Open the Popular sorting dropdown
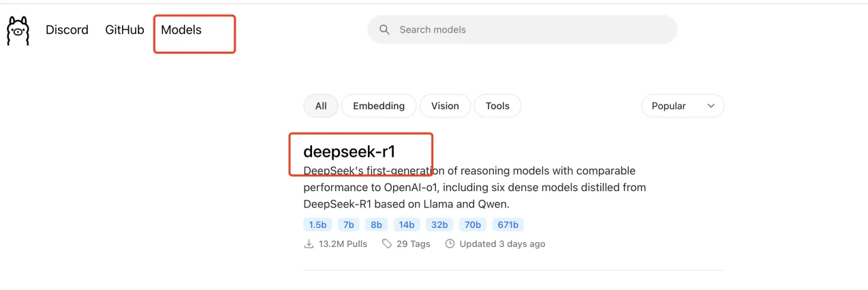This screenshot has width=868, height=290. pyautogui.click(x=683, y=106)
